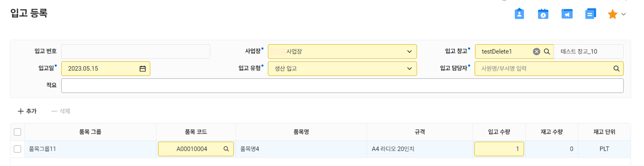Open the date picker for 입고일
The image size is (644, 166).
(143, 69)
